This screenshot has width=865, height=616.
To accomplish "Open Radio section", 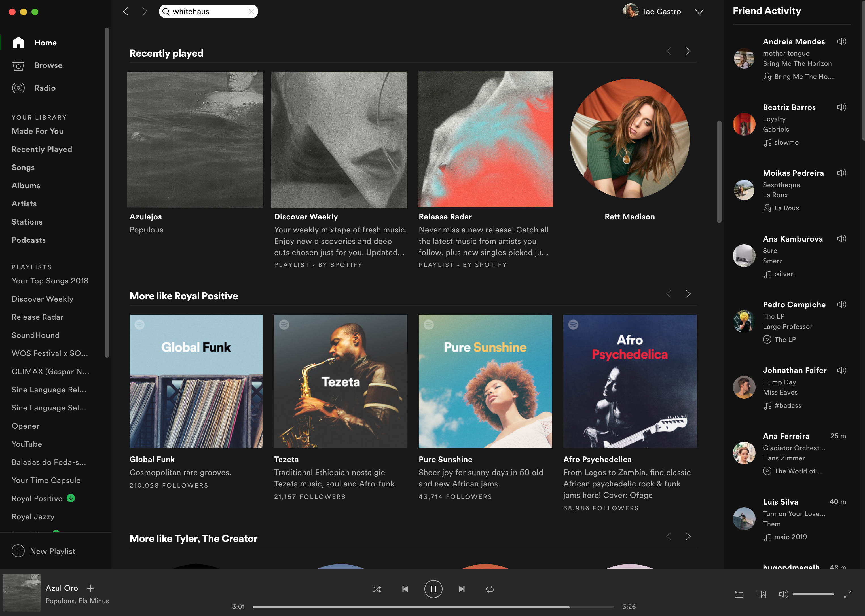I will coord(45,88).
